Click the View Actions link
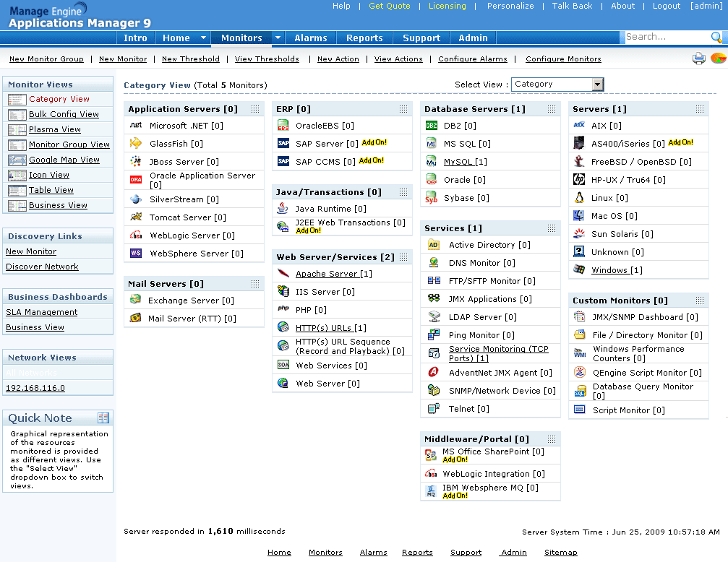Viewport: 728px width, 562px height. [x=398, y=59]
